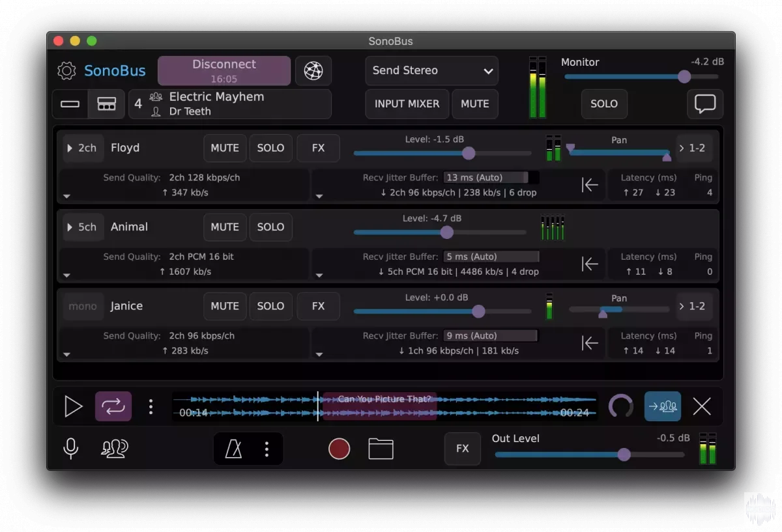Viewport: 782px width, 532px height.
Task: Adjust the playback volume knob
Action: [x=620, y=406]
